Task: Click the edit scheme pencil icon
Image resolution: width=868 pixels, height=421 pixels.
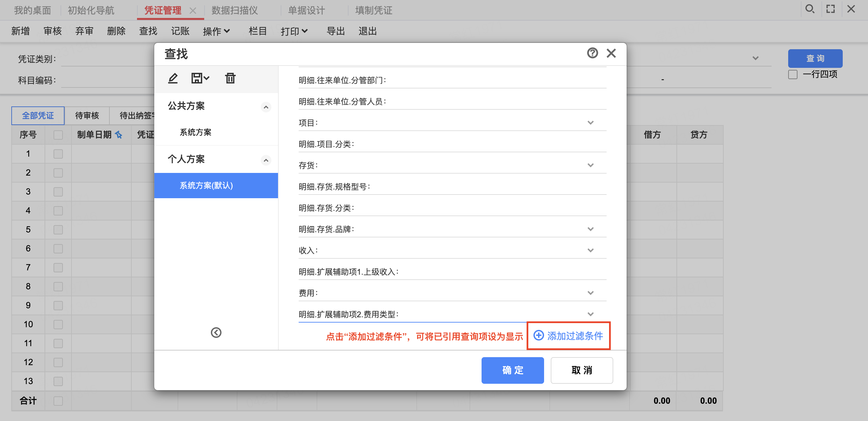Action: tap(173, 78)
